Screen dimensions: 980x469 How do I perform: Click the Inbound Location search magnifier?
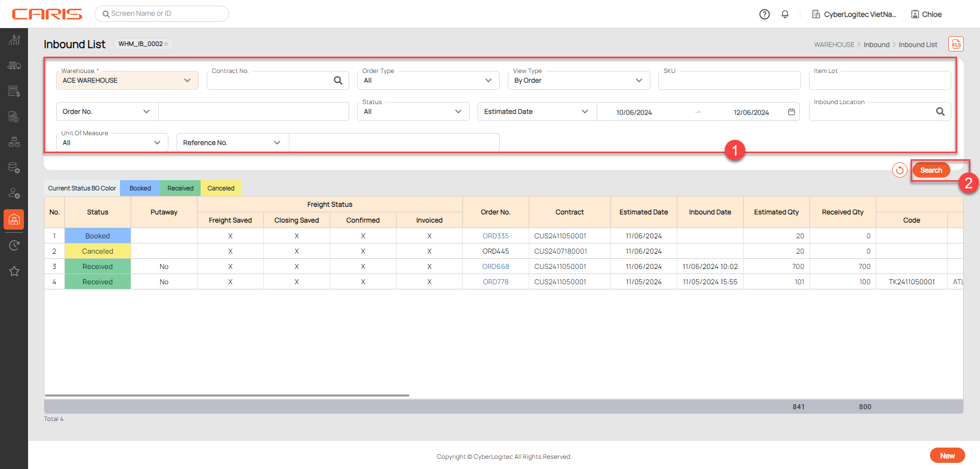pos(940,112)
